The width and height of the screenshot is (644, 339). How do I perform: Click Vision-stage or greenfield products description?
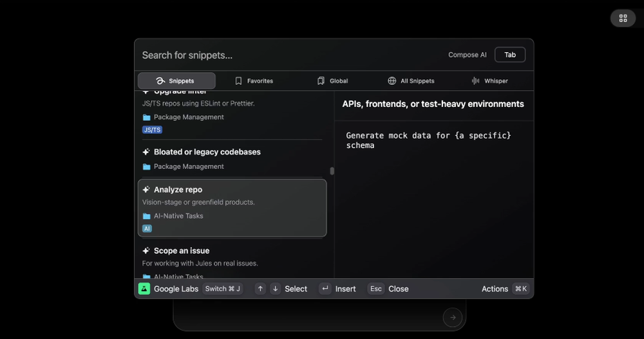[x=198, y=203]
